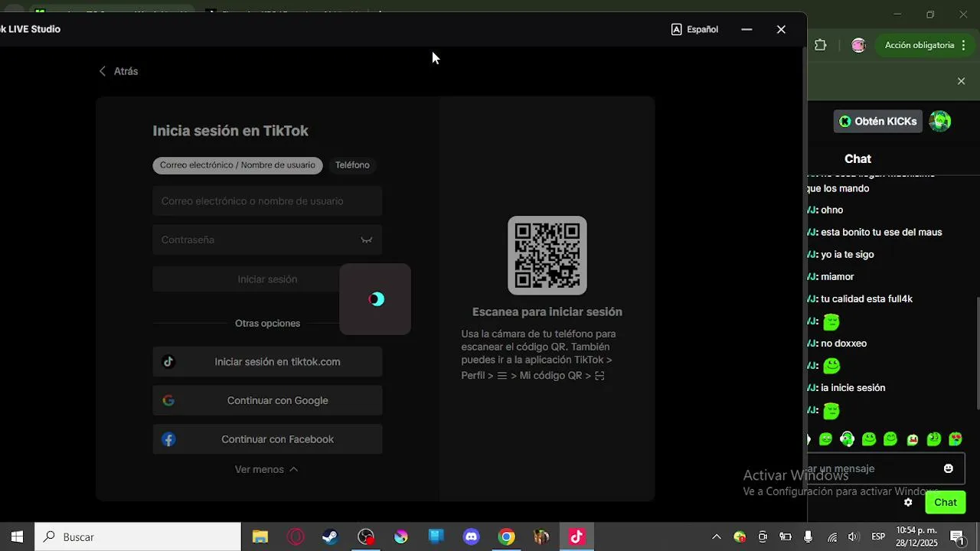Click the Inicia sesión en TikTok title

click(x=230, y=131)
